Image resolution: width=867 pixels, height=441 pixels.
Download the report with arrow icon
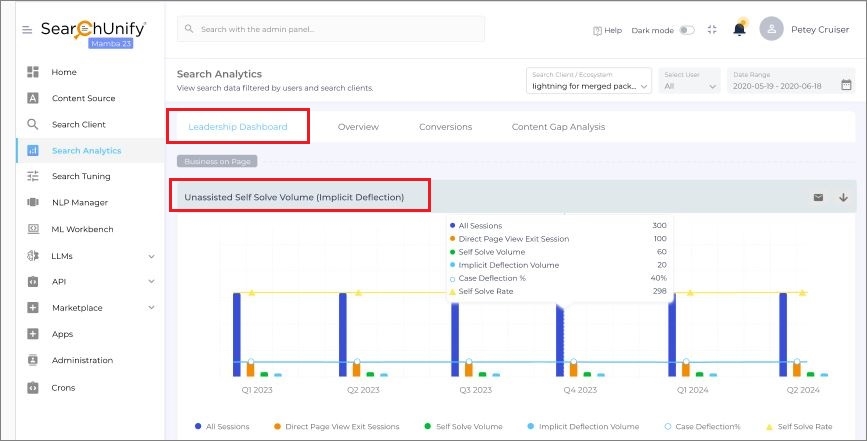pos(843,197)
